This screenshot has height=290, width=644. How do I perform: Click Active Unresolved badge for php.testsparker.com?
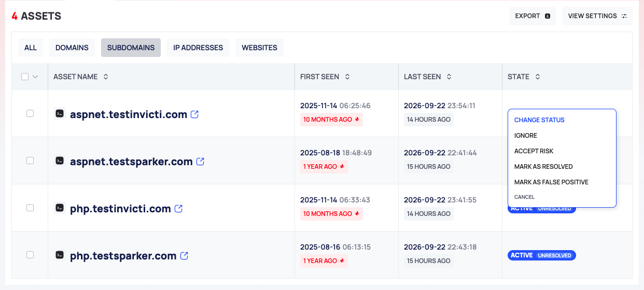[542, 255]
